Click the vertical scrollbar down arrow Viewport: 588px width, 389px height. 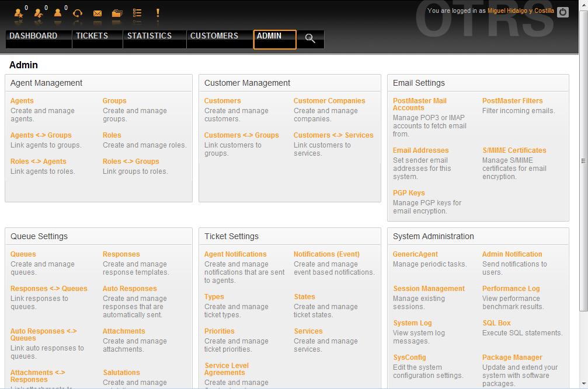coord(583,384)
